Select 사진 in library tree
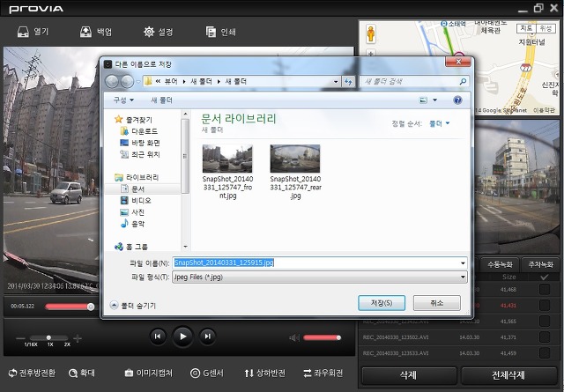This screenshot has width=564, height=392. click(x=132, y=212)
